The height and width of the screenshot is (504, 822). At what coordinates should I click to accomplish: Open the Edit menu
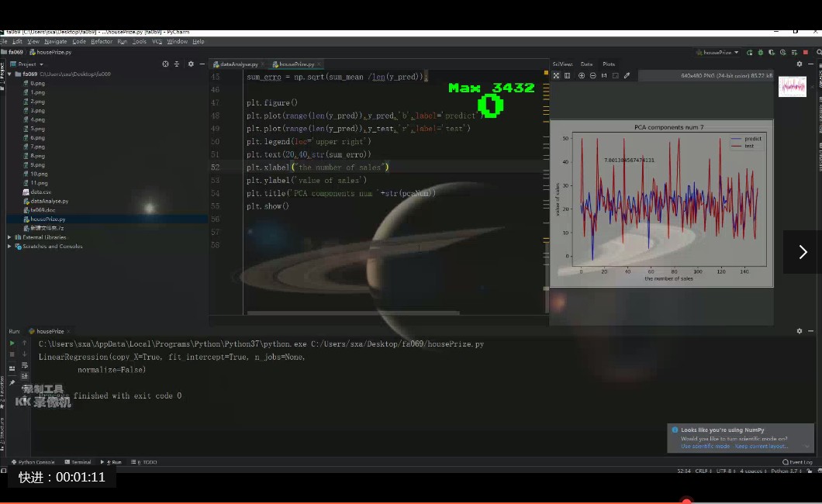[17, 41]
